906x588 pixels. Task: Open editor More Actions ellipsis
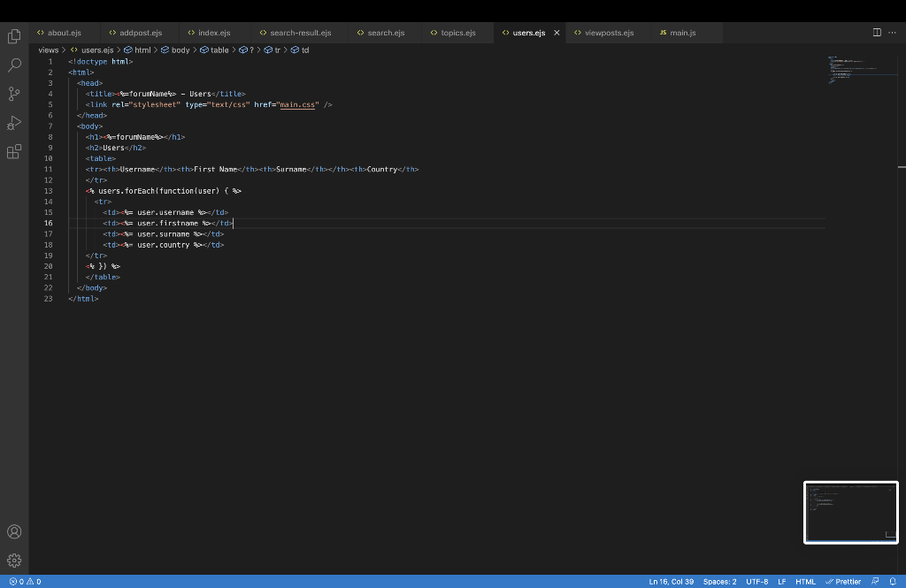[892, 33]
